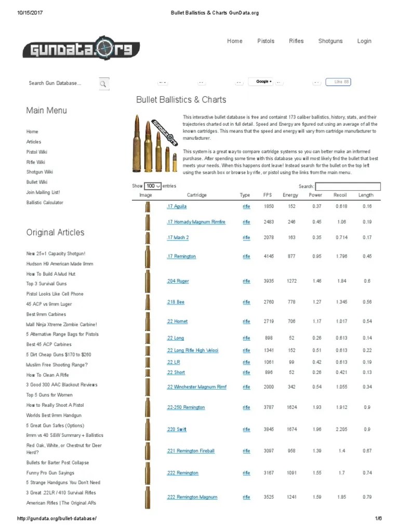Viewport: 399px width, 532px height.
Task: Sort table by Cartridge column
Action: 197,195
